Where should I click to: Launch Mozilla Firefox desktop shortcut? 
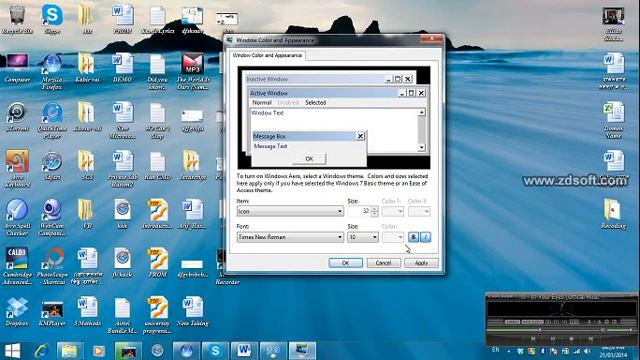(52, 71)
